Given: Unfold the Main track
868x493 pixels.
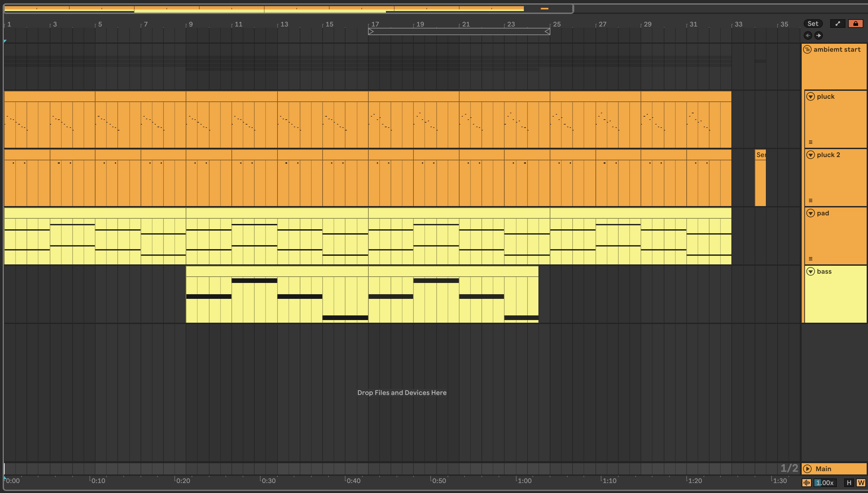Looking at the screenshot, I should tap(807, 468).
